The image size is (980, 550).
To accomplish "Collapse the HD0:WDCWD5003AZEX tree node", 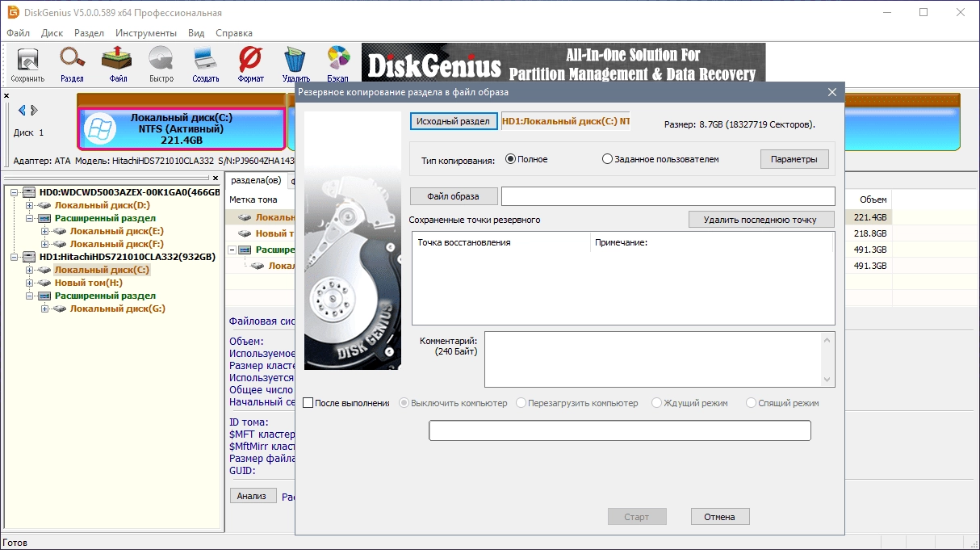I will [x=15, y=192].
